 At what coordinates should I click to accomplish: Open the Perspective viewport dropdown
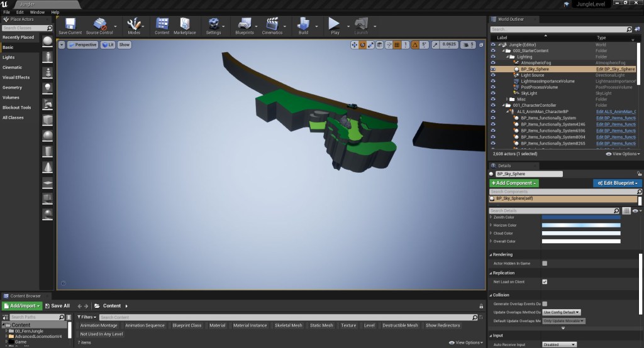coord(82,45)
